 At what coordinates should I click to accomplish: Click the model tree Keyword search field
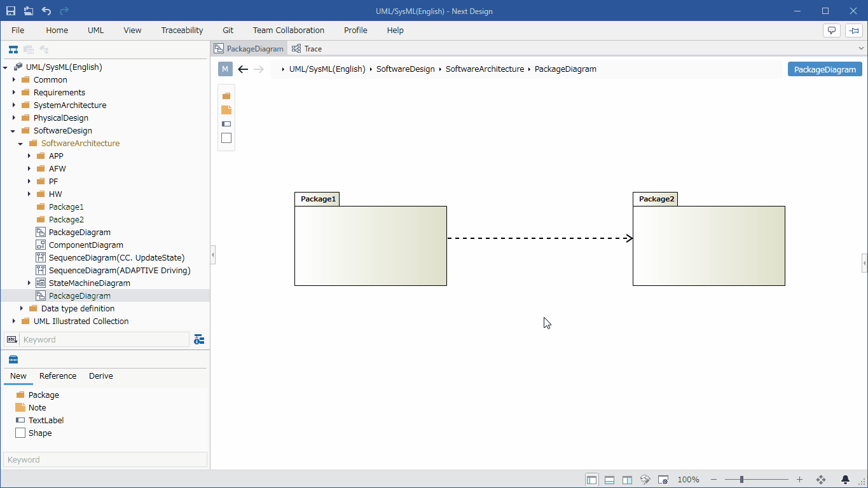tap(104, 339)
